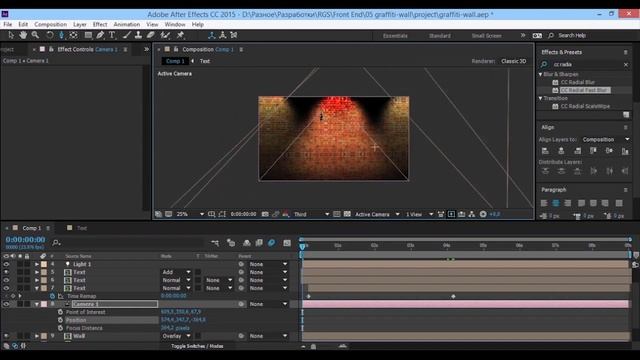Viewport: 640px width, 360px height.
Task: Toggle visibility of layer 7 Text
Action: (6, 288)
